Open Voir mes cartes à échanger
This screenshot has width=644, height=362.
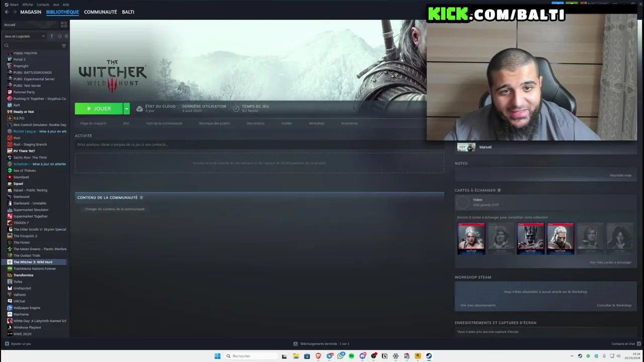pyautogui.click(x=610, y=262)
